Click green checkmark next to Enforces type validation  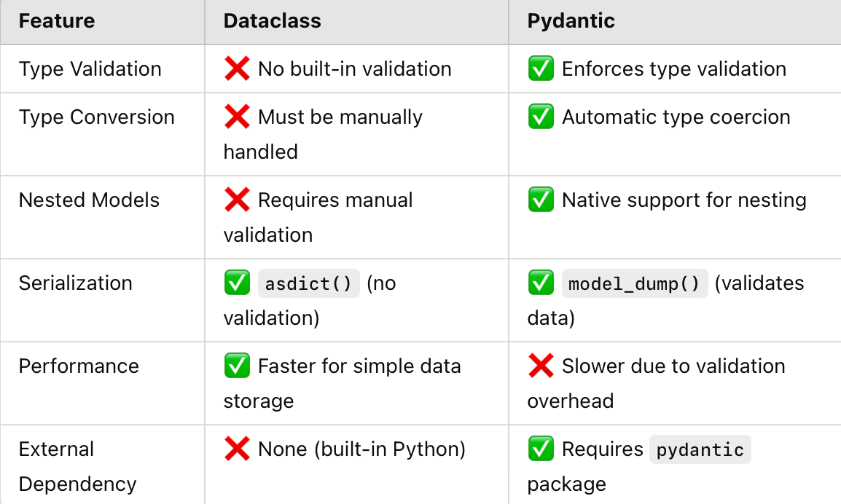pos(541,68)
